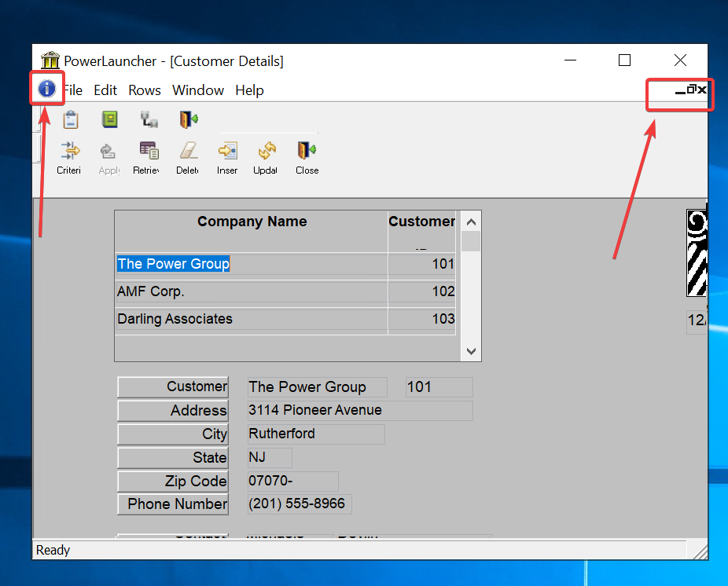Open the Window menu
This screenshot has height=586, width=728.
pos(198,90)
